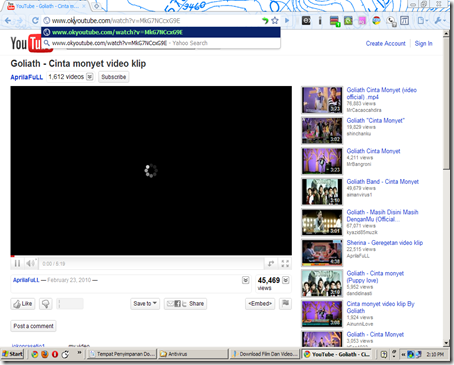
Task: Reload the page using refresh icon
Action: (35, 21)
